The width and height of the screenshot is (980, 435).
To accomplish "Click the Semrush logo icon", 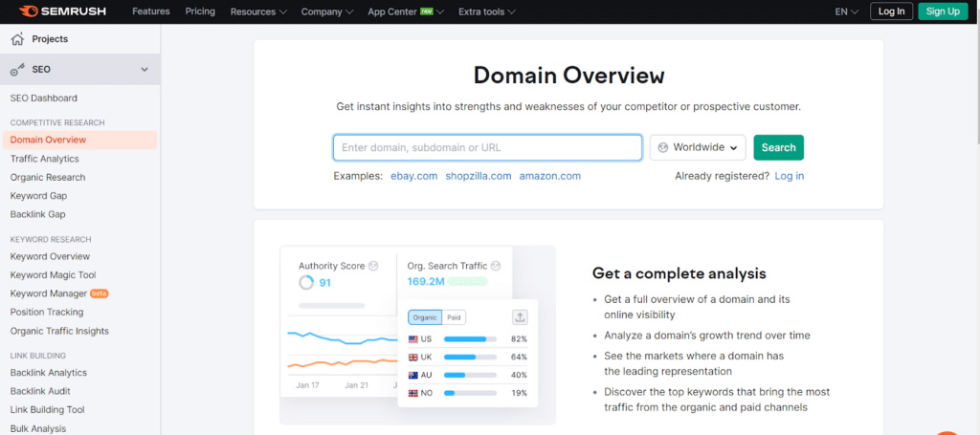I will click(x=27, y=11).
